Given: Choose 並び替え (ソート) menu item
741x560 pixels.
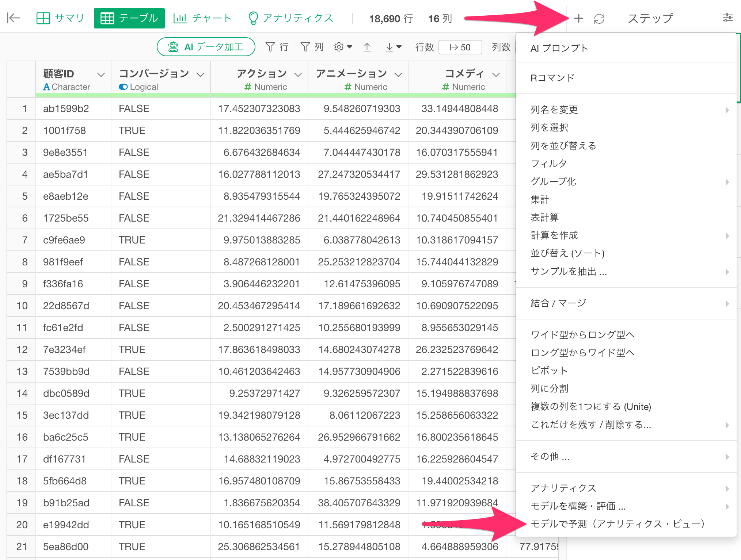Looking at the screenshot, I should click(x=626, y=253).
